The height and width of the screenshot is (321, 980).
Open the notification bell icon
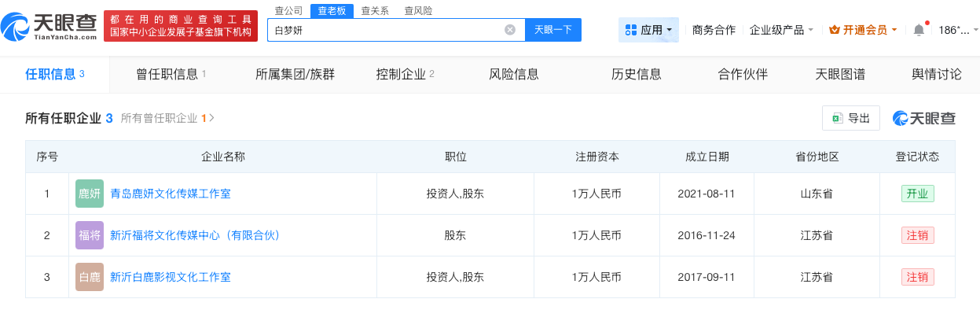(919, 30)
